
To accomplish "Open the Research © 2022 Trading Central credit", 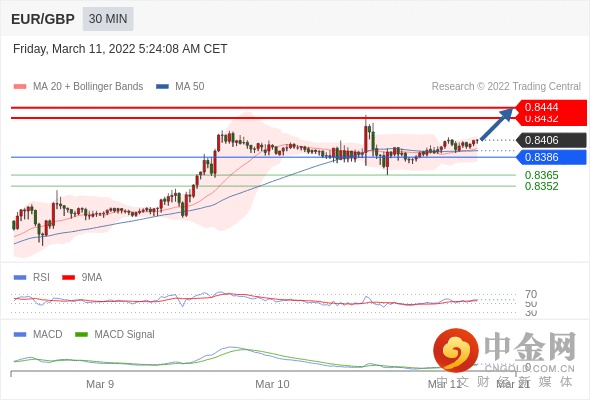I will (x=506, y=87).
